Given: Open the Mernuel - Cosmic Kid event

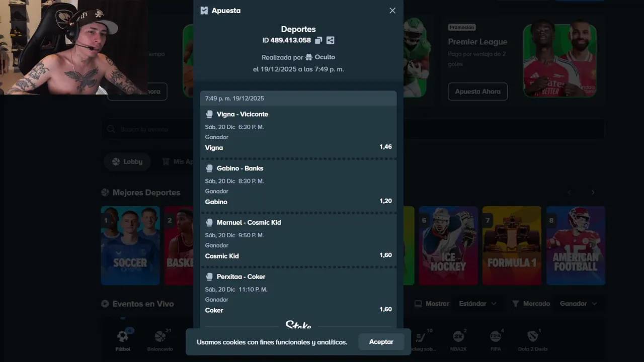Looking at the screenshot, I should pyautogui.click(x=249, y=223).
